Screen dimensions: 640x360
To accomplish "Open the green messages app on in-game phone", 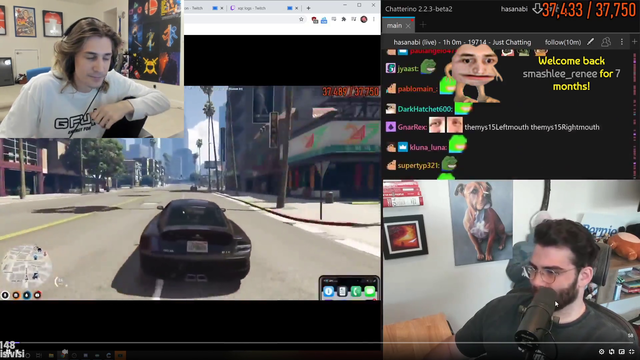I will (370, 291).
